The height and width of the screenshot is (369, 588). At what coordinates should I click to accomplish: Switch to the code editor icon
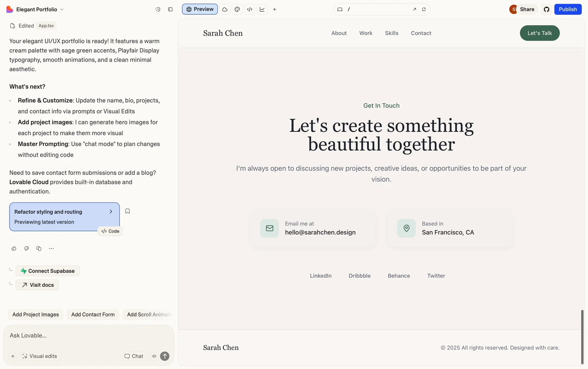[250, 9]
